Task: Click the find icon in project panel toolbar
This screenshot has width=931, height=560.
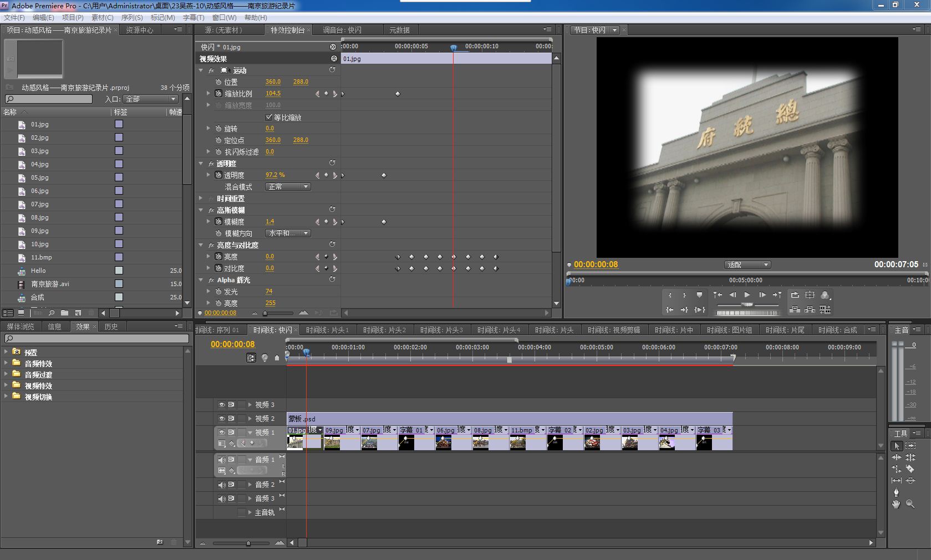Action: coord(51,313)
